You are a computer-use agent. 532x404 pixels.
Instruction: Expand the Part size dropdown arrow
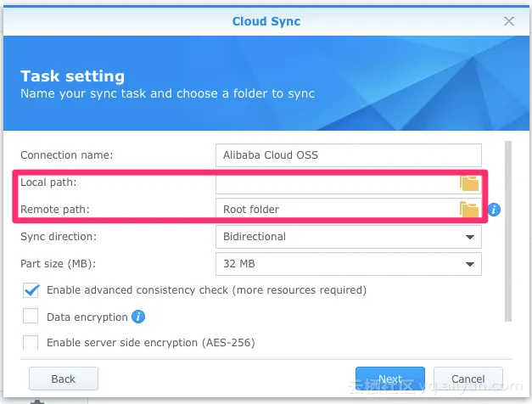[469, 264]
